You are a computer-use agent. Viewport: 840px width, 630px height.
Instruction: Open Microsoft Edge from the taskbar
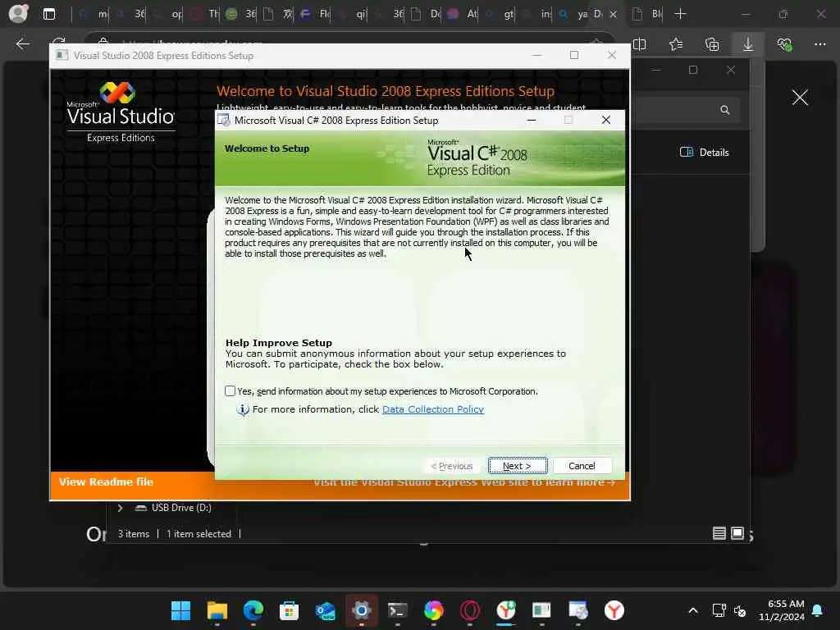253,610
